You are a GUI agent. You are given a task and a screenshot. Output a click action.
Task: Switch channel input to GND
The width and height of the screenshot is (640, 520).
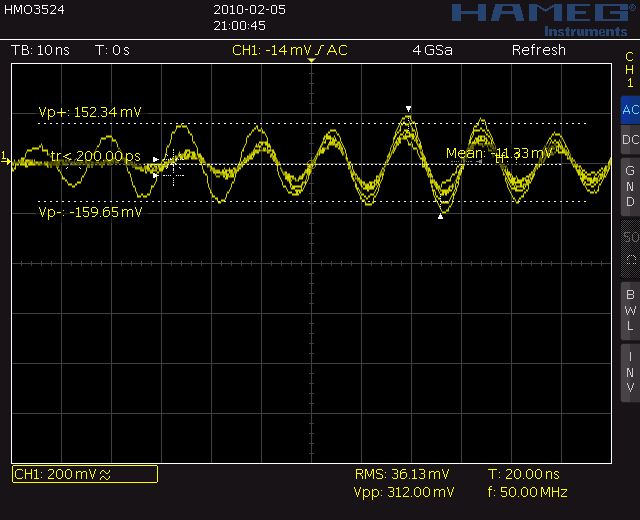click(x=630, y=186)
